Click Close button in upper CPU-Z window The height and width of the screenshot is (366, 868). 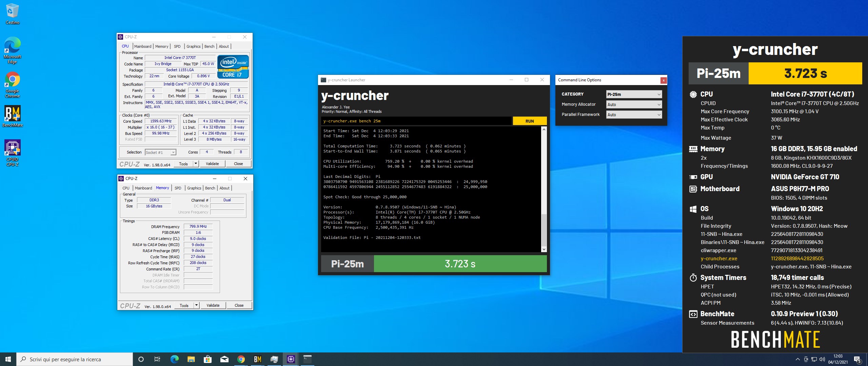click(238, 164)
